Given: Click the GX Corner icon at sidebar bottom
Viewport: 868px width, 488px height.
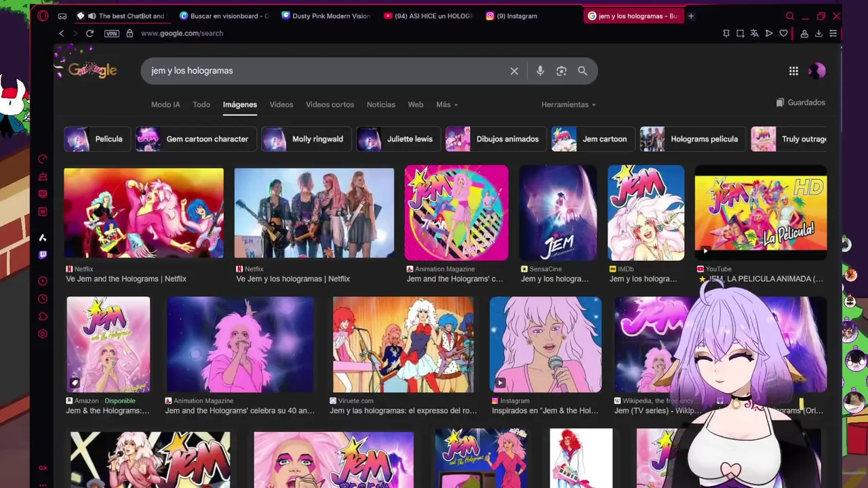Looking at the screenshot, I should click(x=43, y=468).
